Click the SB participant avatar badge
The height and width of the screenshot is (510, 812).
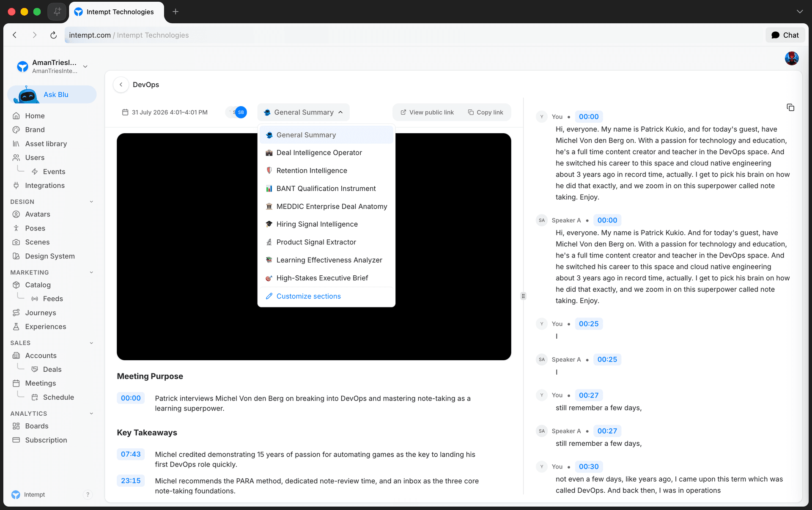pos(241,112)
